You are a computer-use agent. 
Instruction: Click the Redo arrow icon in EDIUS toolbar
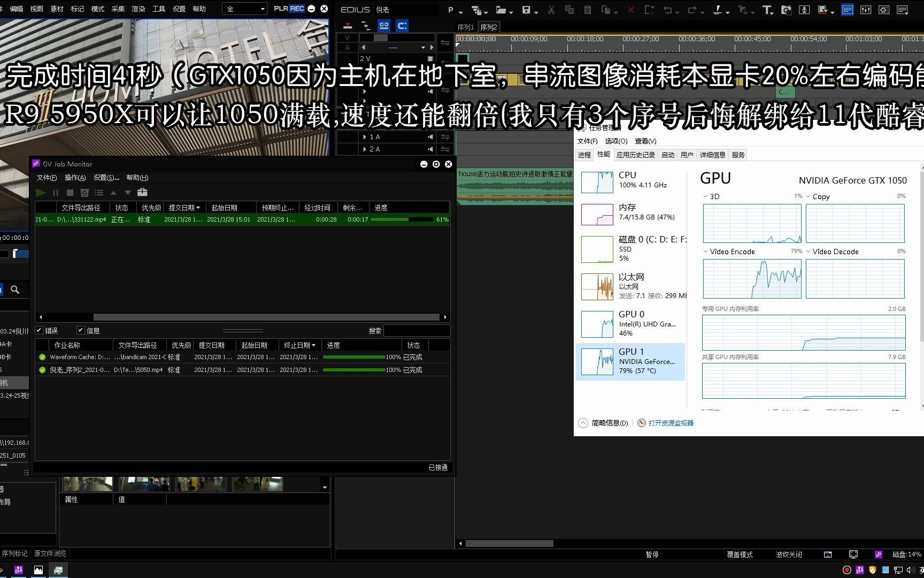[x=692, y=10]
